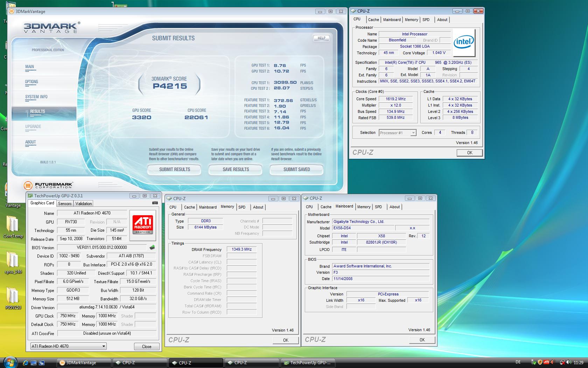This screenshot has height=368, width=588.
Task: Click the network connection tray icon
Action: (x=562, y=362)
